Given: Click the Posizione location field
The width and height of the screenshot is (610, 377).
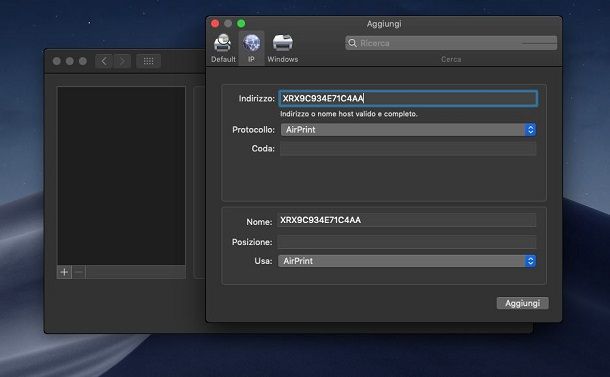Looking at the screenshot, I should pyautogui.click(x=407, y=242).
